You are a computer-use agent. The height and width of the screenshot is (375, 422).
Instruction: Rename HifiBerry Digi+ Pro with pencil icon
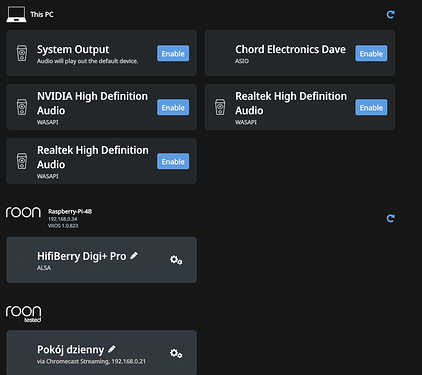134,256
